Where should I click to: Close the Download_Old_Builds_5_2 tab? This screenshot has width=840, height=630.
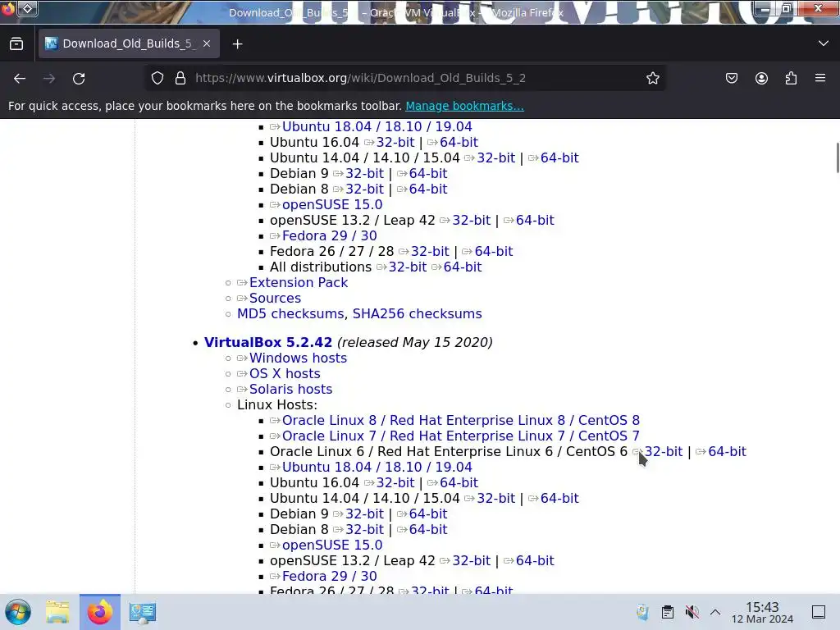pos(207,43)
